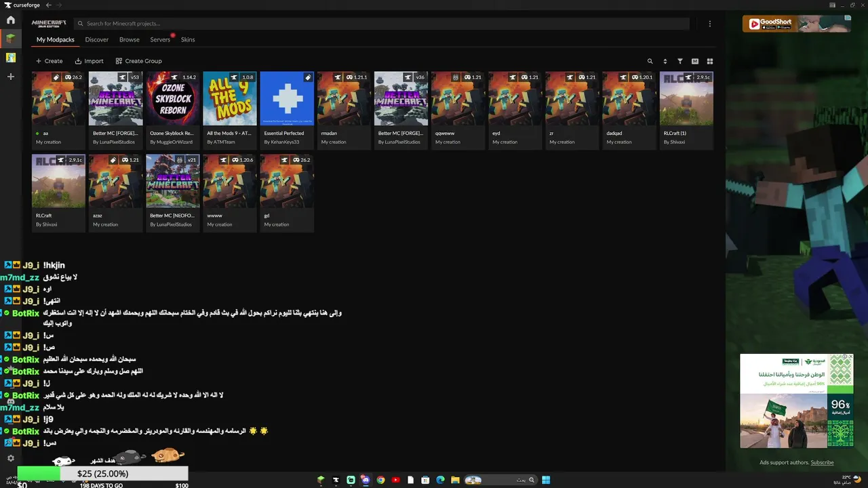Open the teal streaming app in taskbar
868x488 pixels.
(351, 480)
